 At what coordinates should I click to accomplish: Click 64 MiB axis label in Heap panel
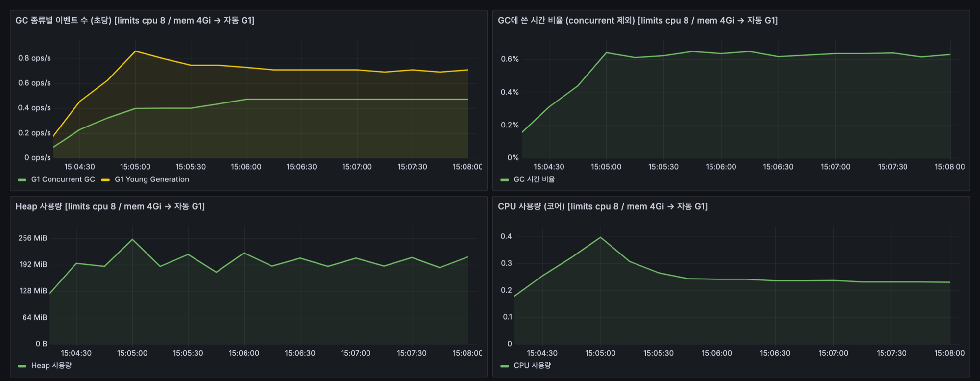click(x=35, y=317)
